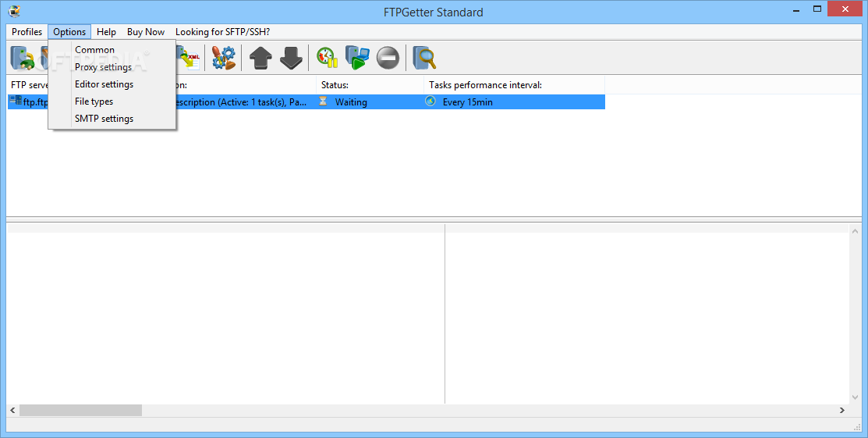
Task: Click the vertical scrollbar down arrow in log pane
Action: (x=856, y=398)
